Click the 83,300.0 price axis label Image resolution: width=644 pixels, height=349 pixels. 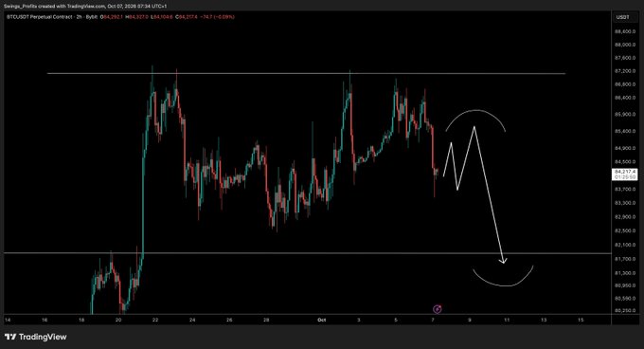point(625,203)
